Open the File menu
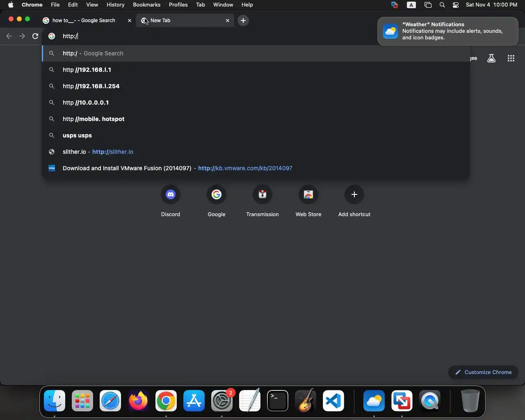Screen dimensions: 525x420 click(x=55, y=5)
